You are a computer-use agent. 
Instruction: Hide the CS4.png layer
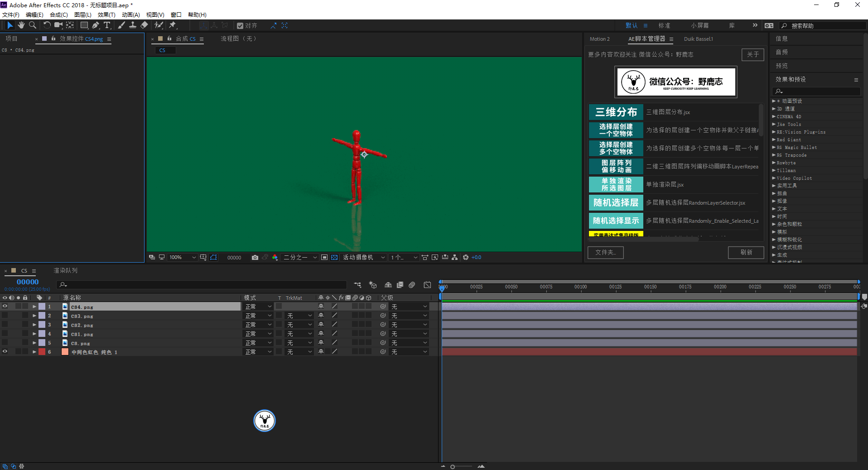pyautogui.click(x=5, y=307)
